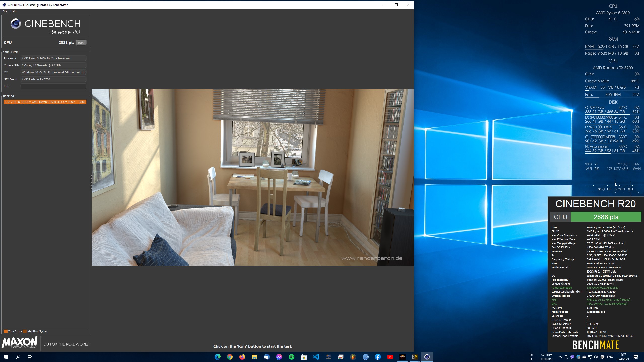Click BENCHMATE logo in result panel

(595, 345)
